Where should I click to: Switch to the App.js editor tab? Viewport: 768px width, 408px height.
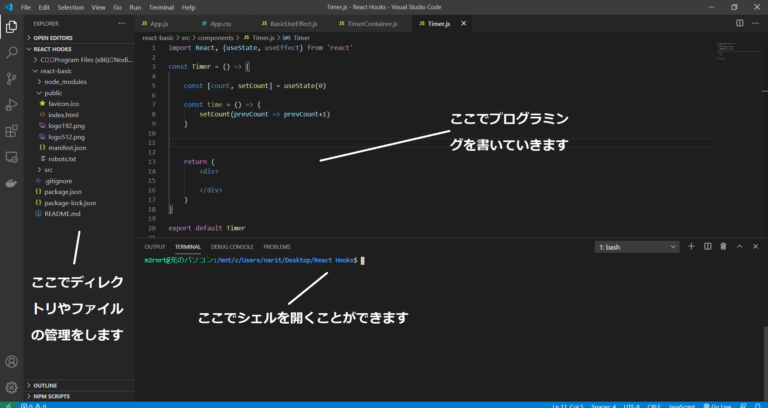point(166,24)
